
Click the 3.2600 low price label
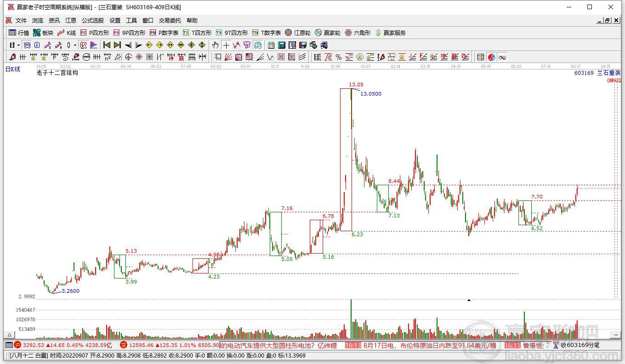click(x=70, y=291)
